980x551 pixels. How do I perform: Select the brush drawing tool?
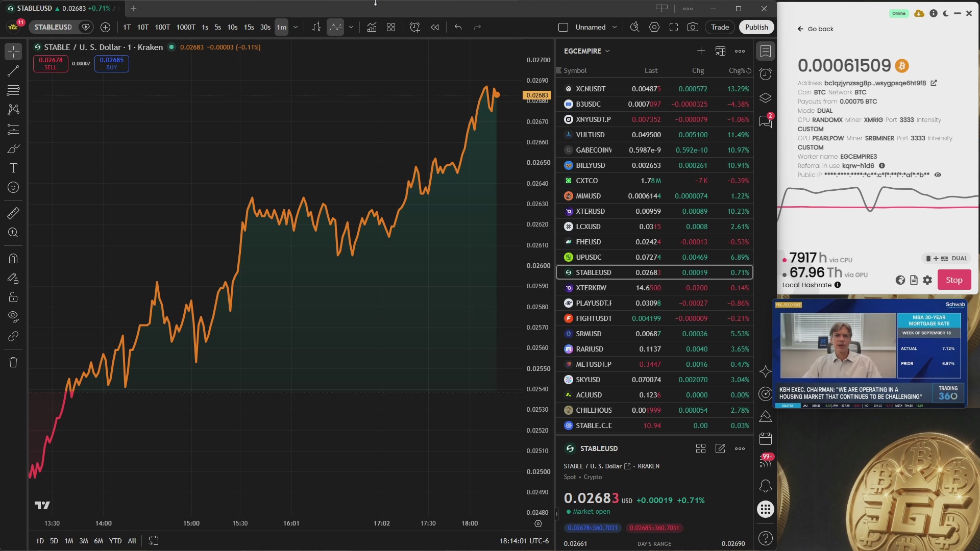coord(13,148)
